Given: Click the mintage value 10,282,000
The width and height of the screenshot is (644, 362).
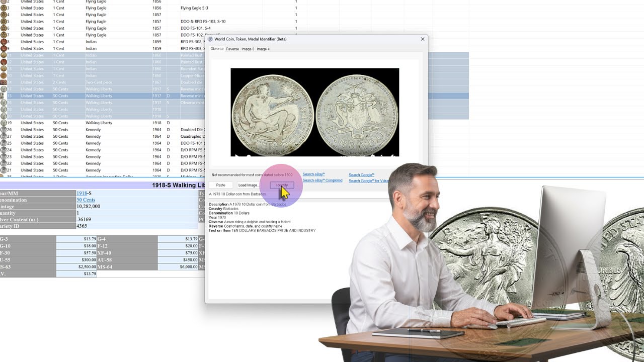Looking at the screenshot, I should coord(88,207).
